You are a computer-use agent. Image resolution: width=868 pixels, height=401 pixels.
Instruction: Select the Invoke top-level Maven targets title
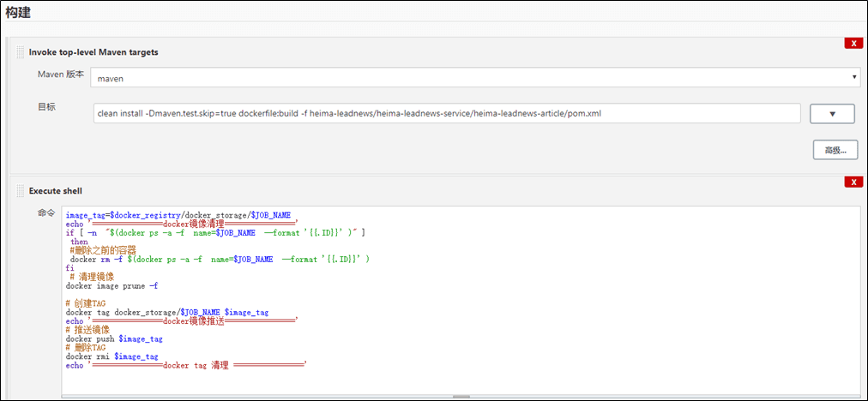click(93, 52)
